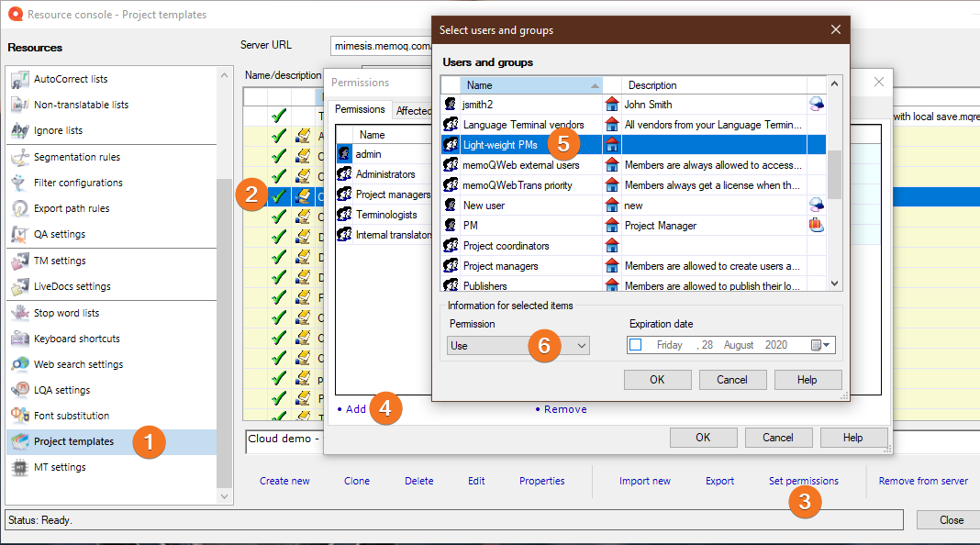Click the Resources list scroll-down arrow
980x545 pixels.
225,496
